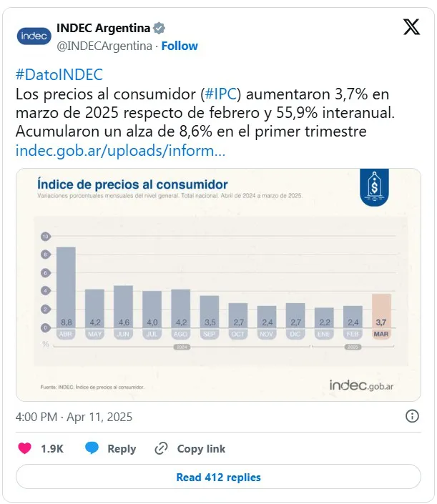Open tweet info circle icon
Image resolution: width=437 pixels, height=504 pixels.
[412, 416]
